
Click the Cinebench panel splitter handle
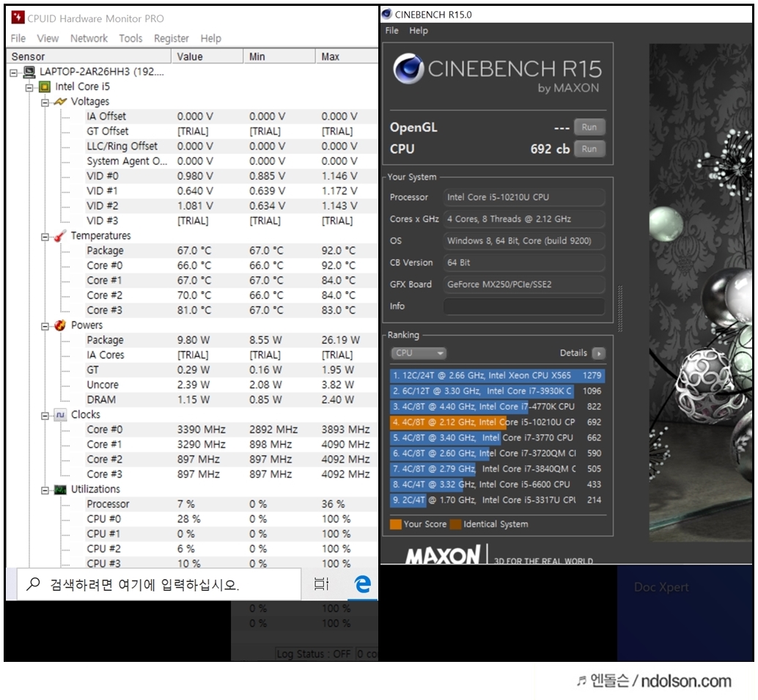coord(620,309)
